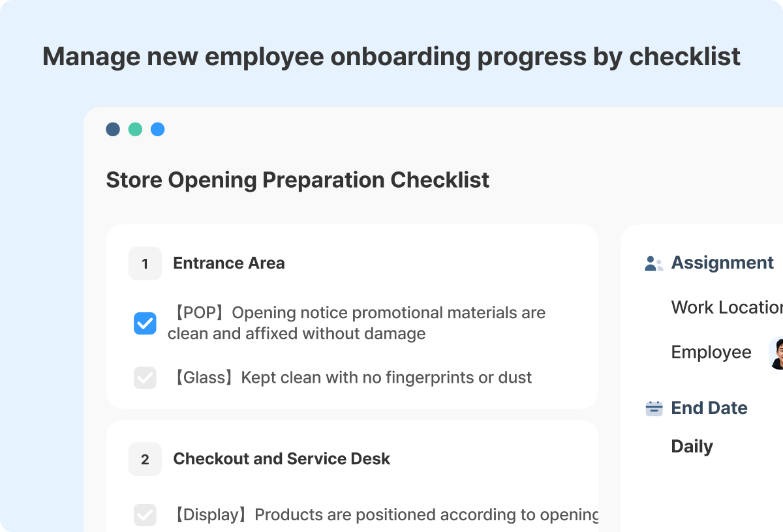Click the light blue window dot

(157, 129)
